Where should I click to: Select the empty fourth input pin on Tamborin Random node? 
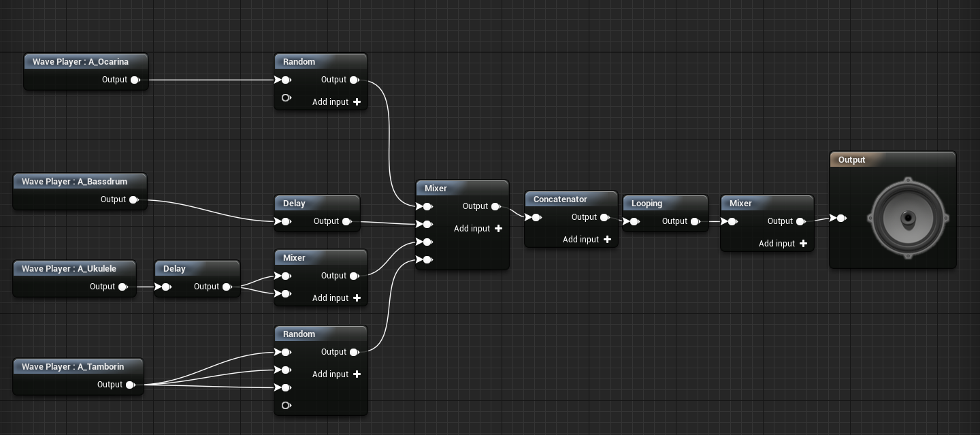[x=286, y=406]
